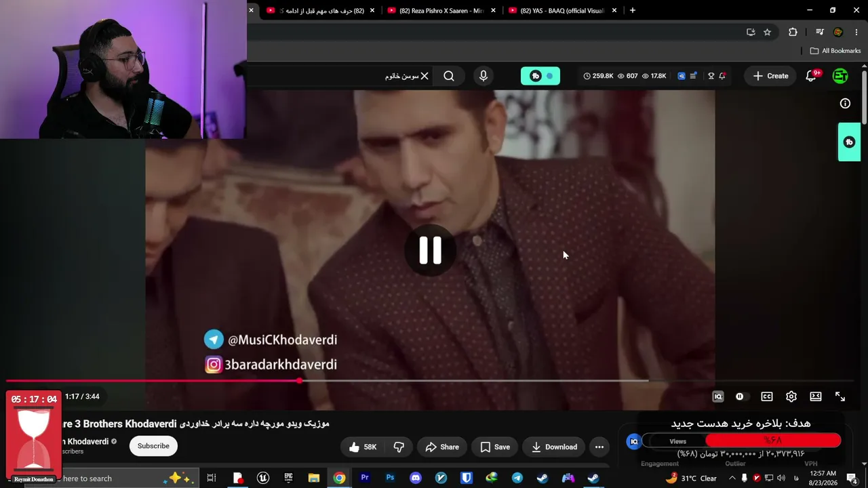The width and height of the screenshot is (868, 488).
Task: Enter full screen video mode
Action: click(x=840, y=396)
